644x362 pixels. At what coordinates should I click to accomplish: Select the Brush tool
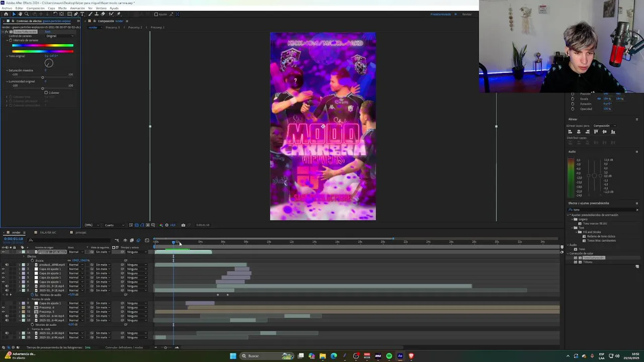[90, 14]
